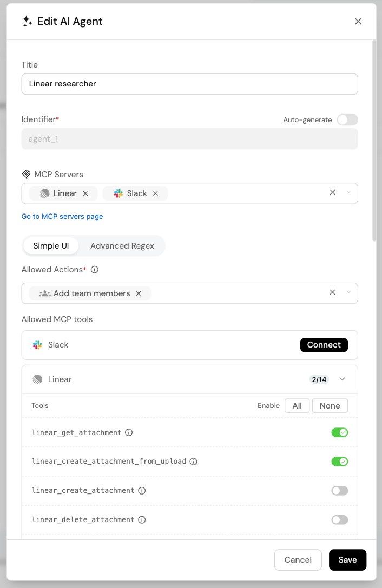Open the MCP Servers dropdown
The image size is (382, 588).
pyautogui.click(x=348, y=192)
